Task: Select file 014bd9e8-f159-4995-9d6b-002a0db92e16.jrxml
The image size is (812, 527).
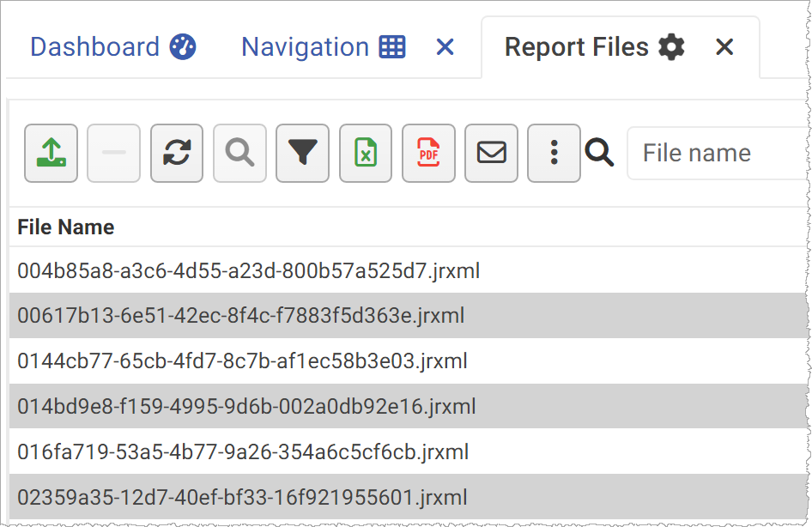Action: [x=408, y=406]
